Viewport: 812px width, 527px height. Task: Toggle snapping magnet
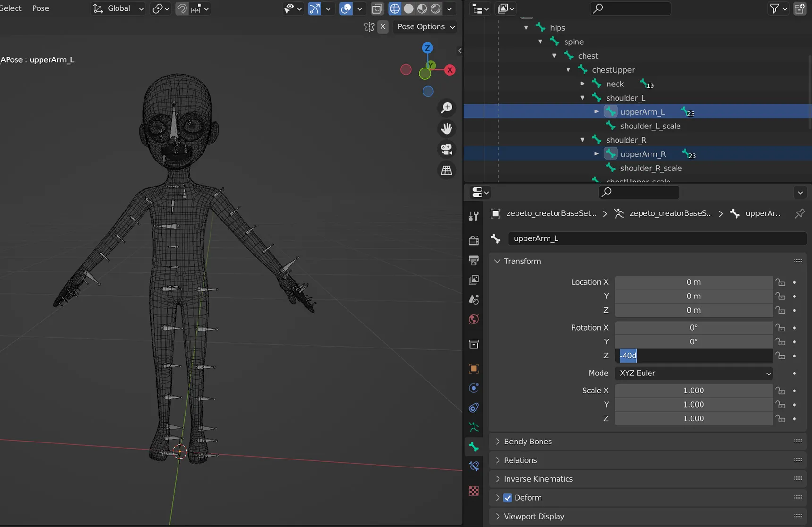182,8
